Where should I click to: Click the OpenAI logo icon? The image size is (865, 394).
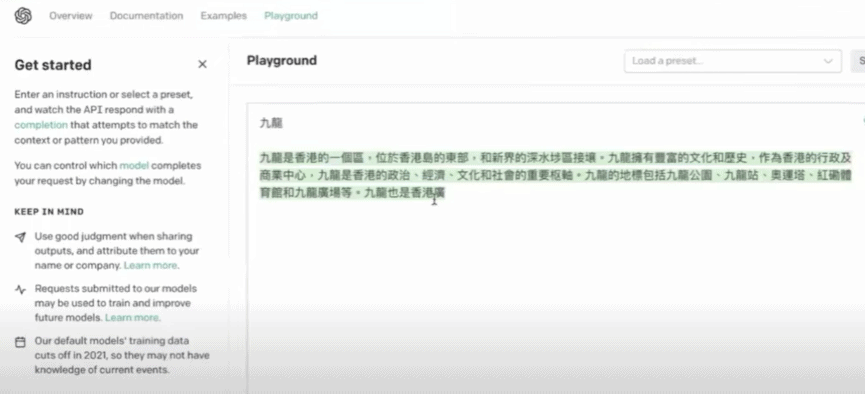coord(23,16)
